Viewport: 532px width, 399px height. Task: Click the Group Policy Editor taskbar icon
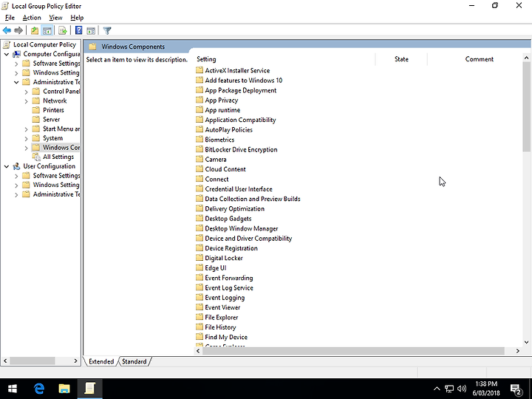[89, 389]
